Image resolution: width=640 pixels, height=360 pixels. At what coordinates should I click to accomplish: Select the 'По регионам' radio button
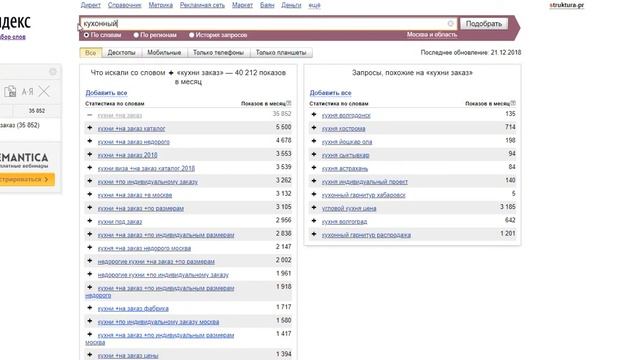136,35
